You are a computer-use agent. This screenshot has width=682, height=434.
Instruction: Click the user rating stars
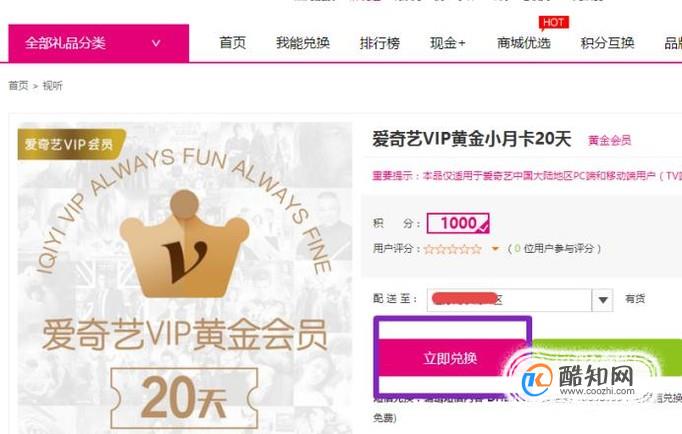pos(453,249)
